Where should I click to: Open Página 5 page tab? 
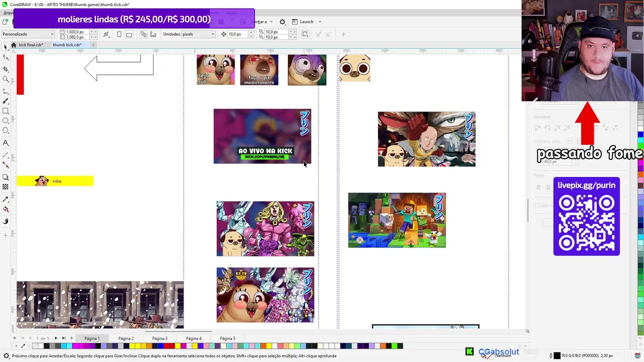click(x=227, y=338)
